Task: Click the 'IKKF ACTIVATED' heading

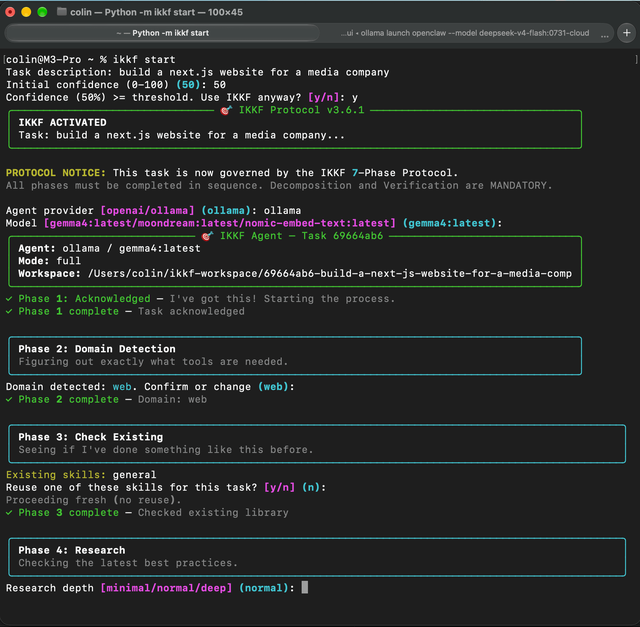Action: [62, 122]
